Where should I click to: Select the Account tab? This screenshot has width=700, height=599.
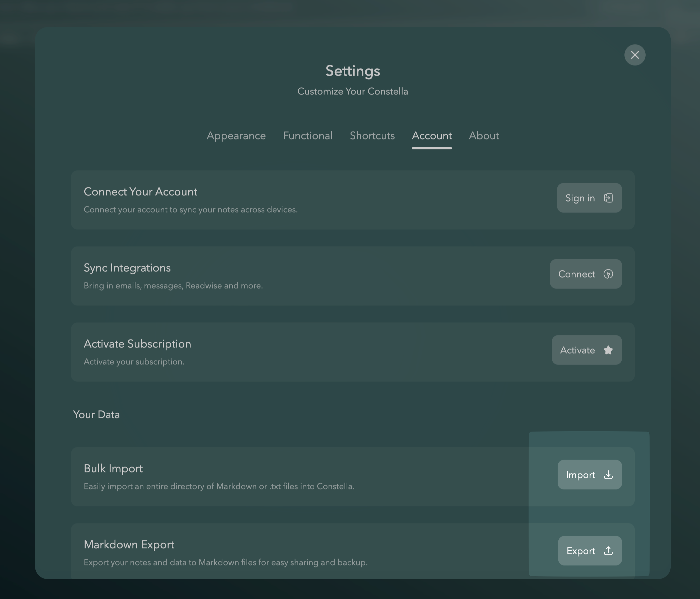pos(431,135)
